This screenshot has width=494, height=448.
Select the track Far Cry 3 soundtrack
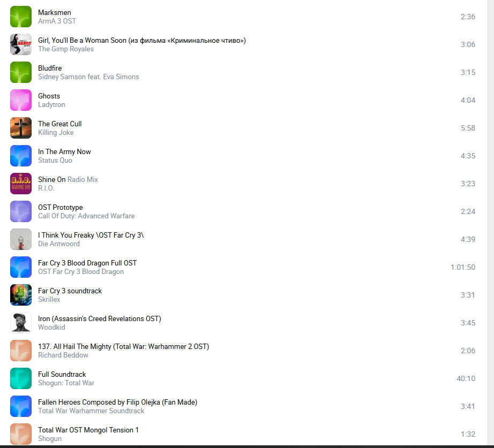tap(70, 291)
